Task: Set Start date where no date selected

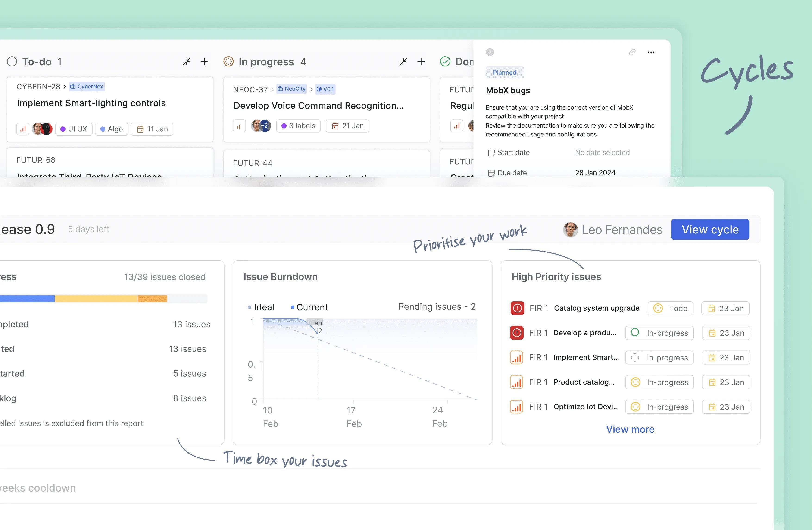Action: click(602, 153)
